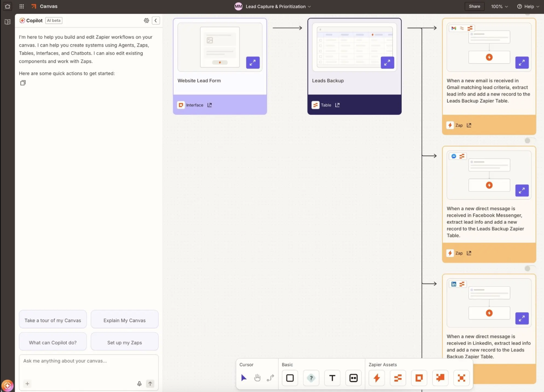Screen dimensions: 544x392
Task: Select the hand pan tool
Action: 257,378
